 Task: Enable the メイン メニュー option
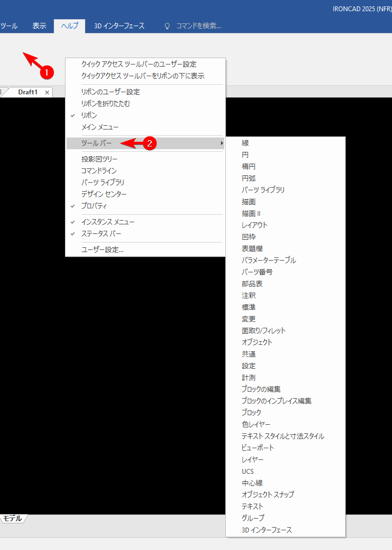pos(145,127)
